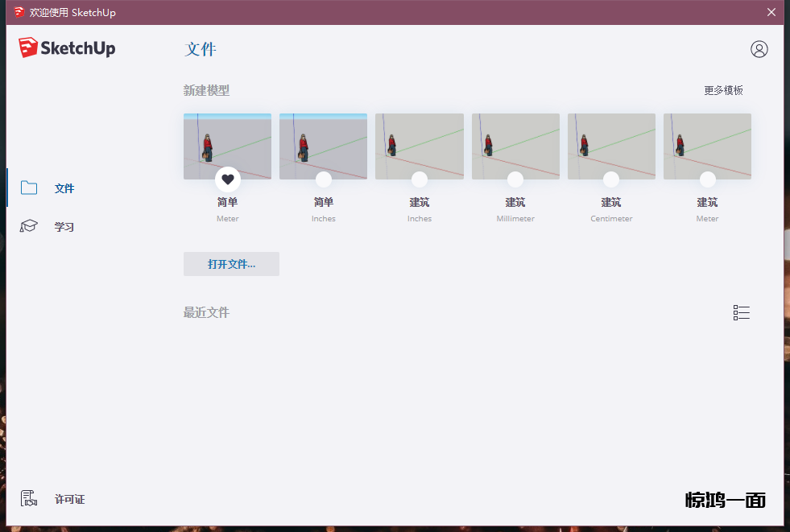Screen dimensions: 790x532
Task: Close the welcome SketchUp window
Action: 771,12
